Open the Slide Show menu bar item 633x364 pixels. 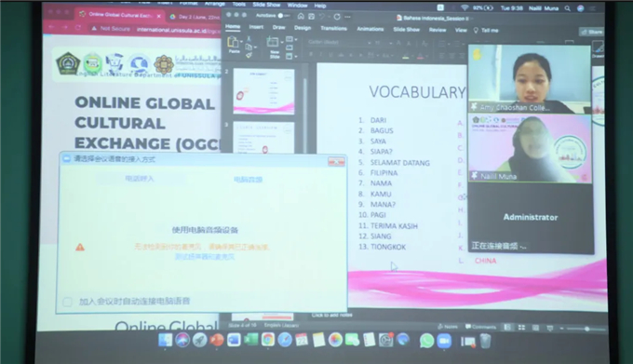[266, 5]
